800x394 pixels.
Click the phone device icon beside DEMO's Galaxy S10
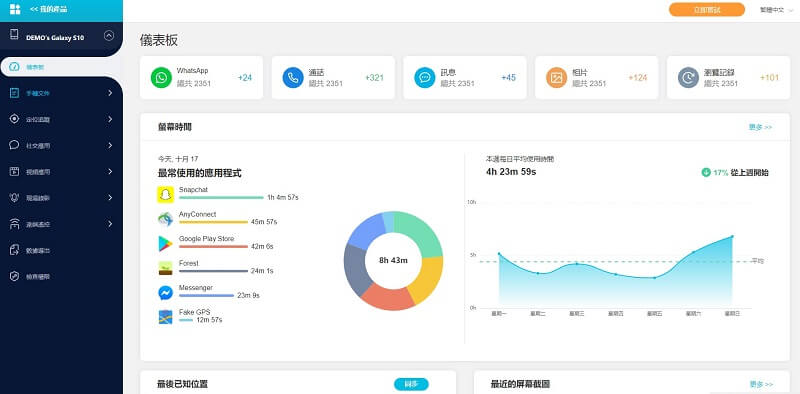tap(14, 35)
